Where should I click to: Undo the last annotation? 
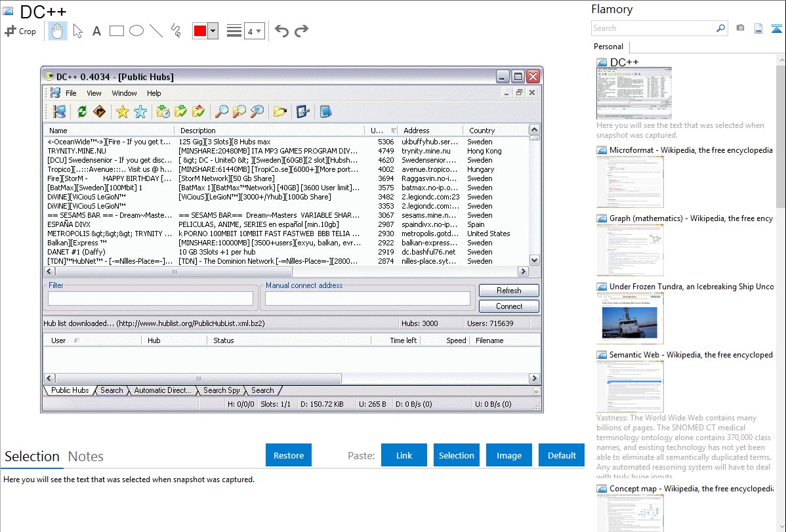click(281, 31)
